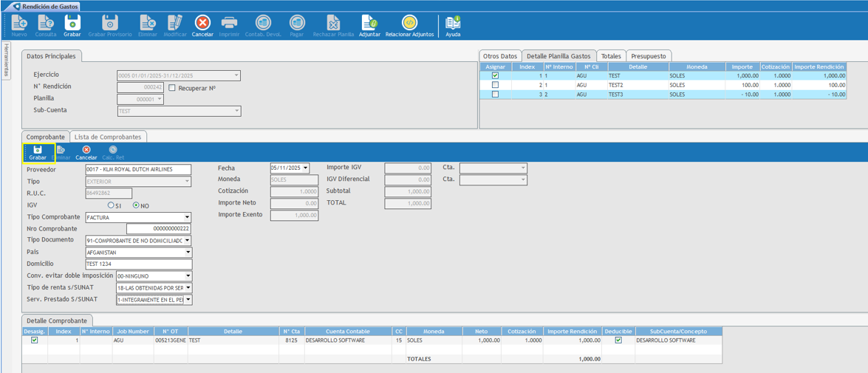Check Asignar box for TEST2 row
868x373 pixels.
click(495, 85)
